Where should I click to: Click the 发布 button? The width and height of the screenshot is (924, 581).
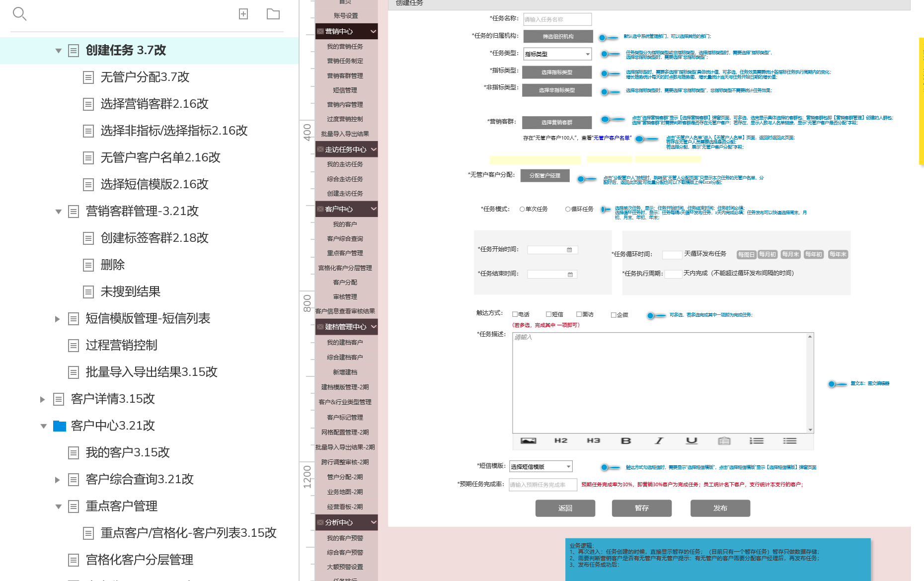tap(720, 508)
